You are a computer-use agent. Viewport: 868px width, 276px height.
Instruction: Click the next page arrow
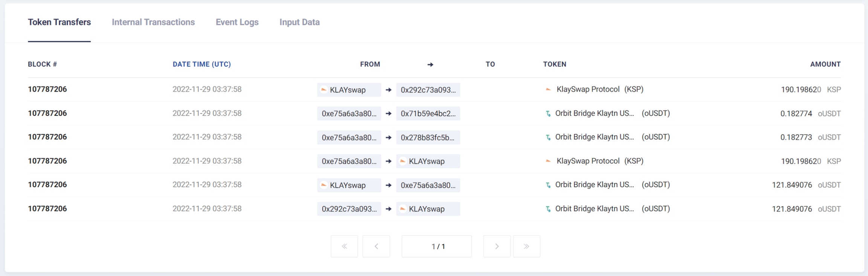[497, 246]
